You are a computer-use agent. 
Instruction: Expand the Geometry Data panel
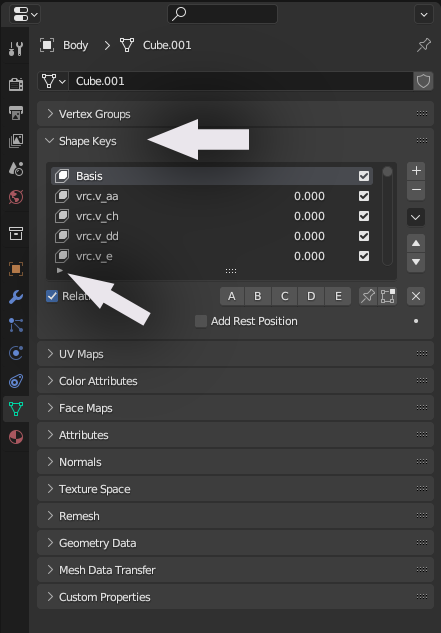(x=50, y=543)
